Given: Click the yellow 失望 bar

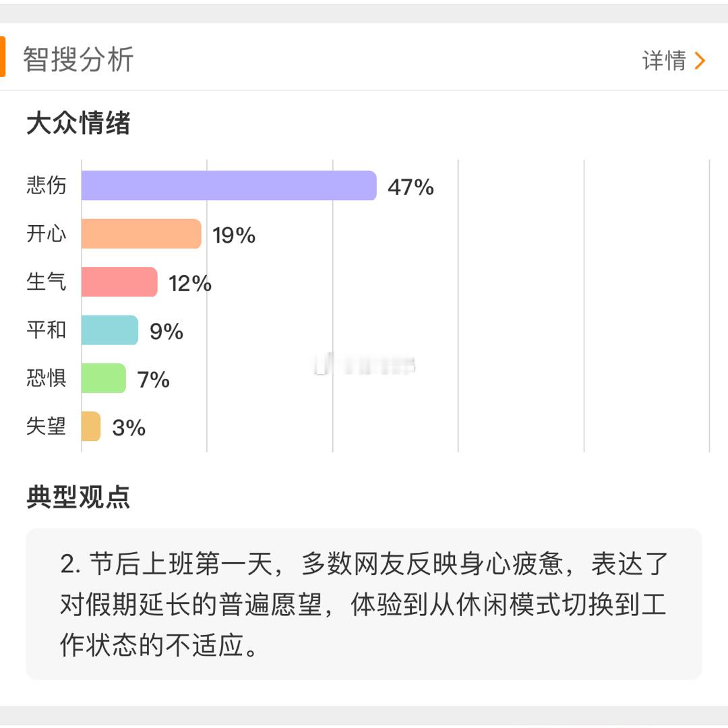Looking at the screenshot, I should tap(91, 426).
